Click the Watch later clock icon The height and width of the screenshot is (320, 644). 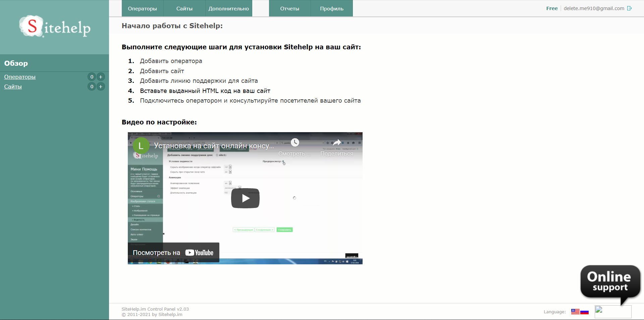click(x=295, y=143)
